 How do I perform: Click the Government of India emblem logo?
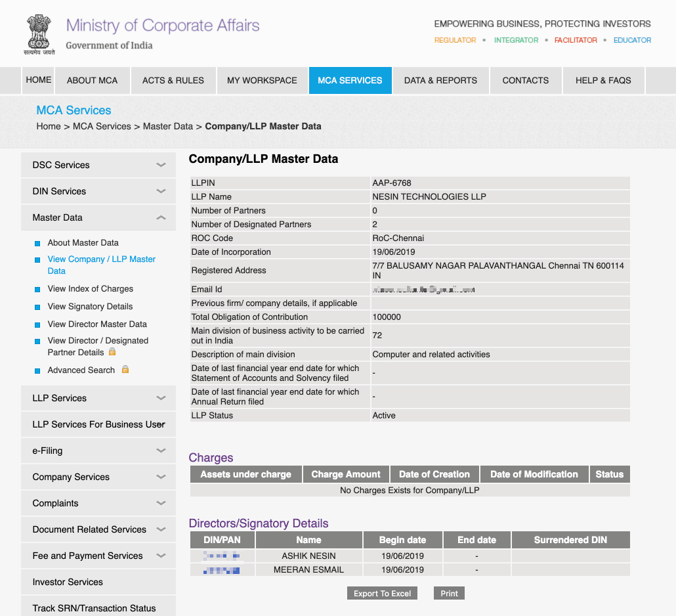tap(39, 34)
